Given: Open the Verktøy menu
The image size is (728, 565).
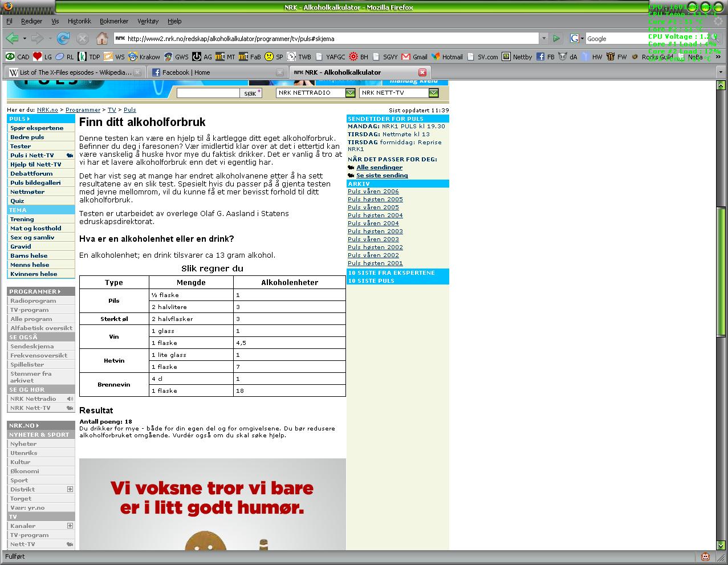Looking at the screenshot, I should [x=148, y=21].
